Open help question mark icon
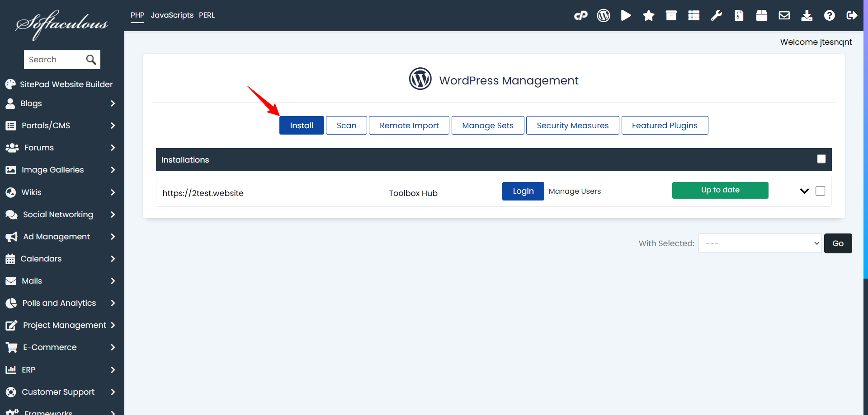 click(x=830, y=16)
